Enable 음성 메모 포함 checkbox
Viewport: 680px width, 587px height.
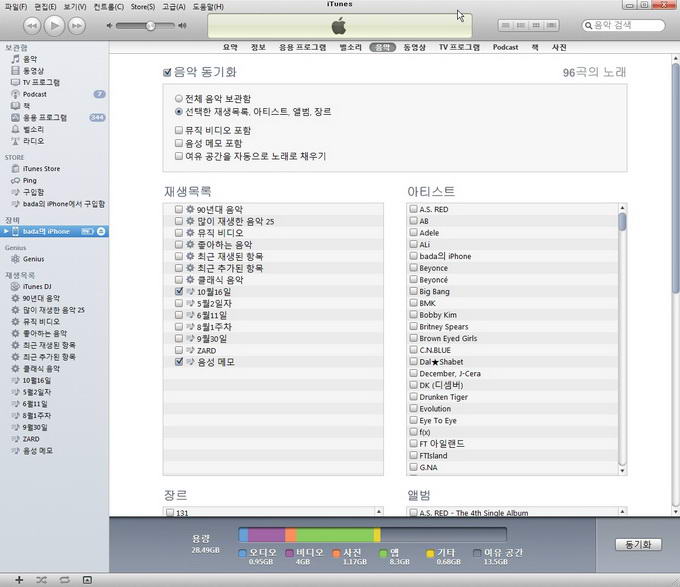pos(178,143)
